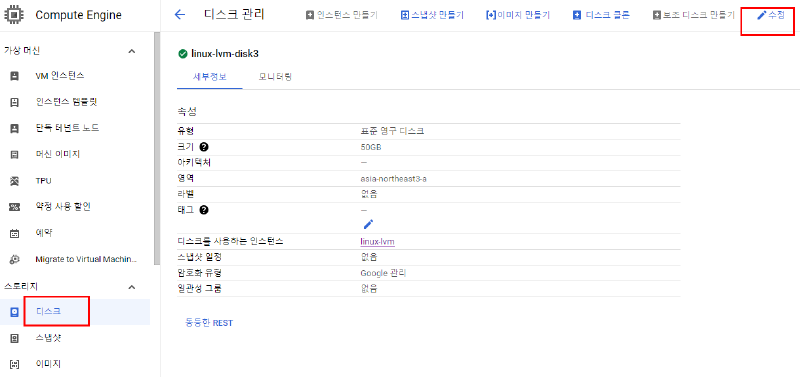
Task: Switch to the 모니터링 tab
Action: (x=275, y=77)
